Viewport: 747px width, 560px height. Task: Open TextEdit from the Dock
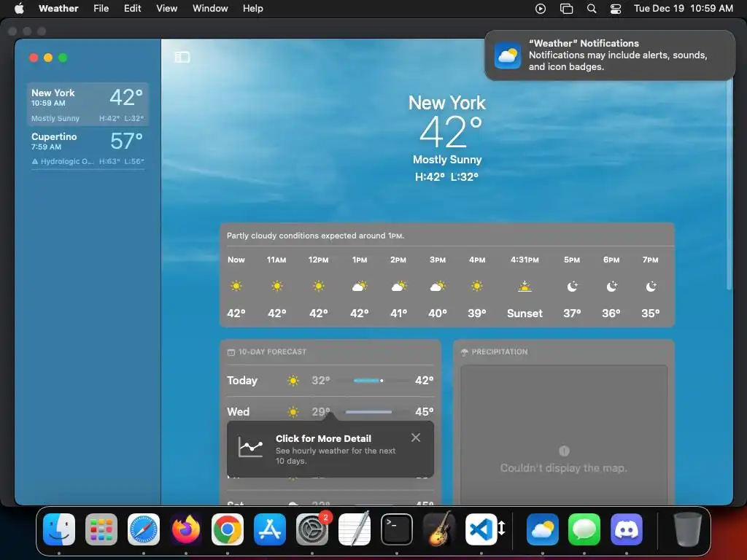(x=355, y=529)
